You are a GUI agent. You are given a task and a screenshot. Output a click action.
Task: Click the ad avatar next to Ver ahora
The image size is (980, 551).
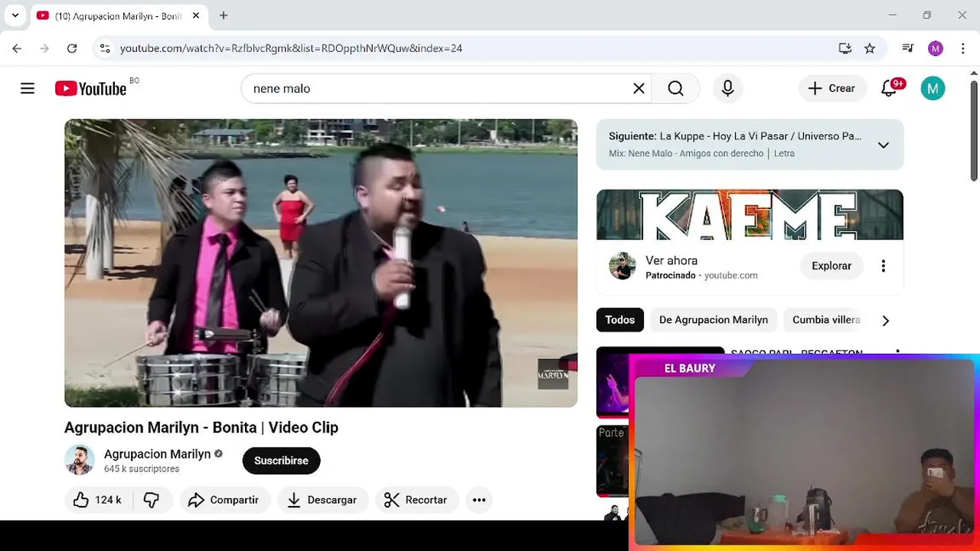(622, 266)
